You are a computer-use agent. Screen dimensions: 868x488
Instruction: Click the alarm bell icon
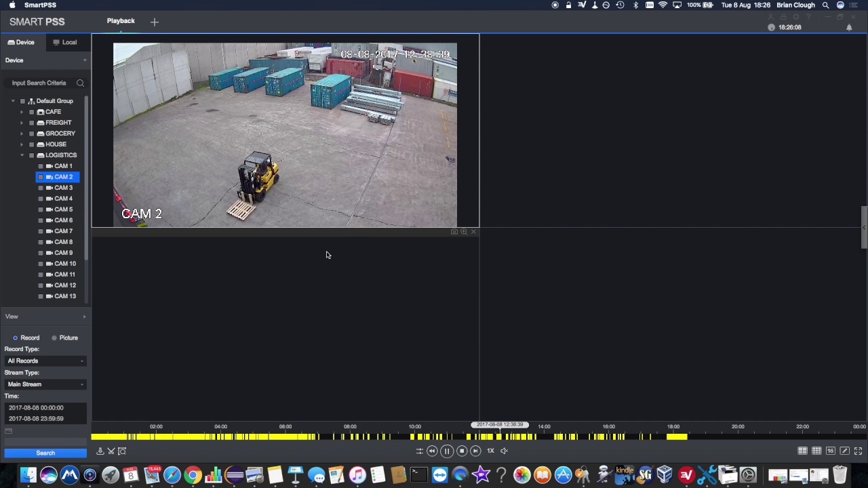click(x=849, y=27)
